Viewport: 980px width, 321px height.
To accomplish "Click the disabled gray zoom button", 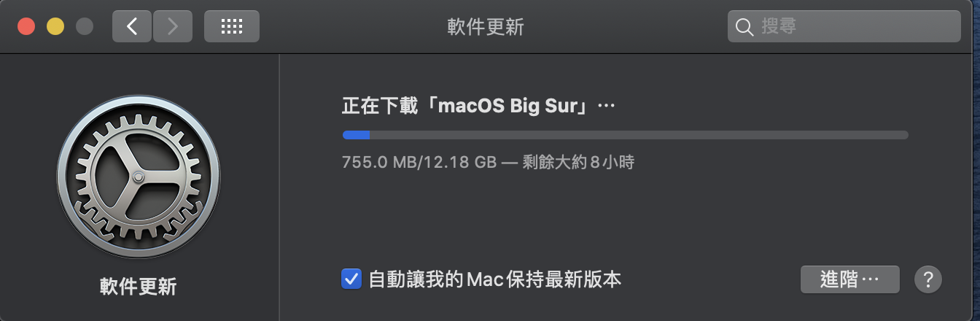I will [85, 27].
